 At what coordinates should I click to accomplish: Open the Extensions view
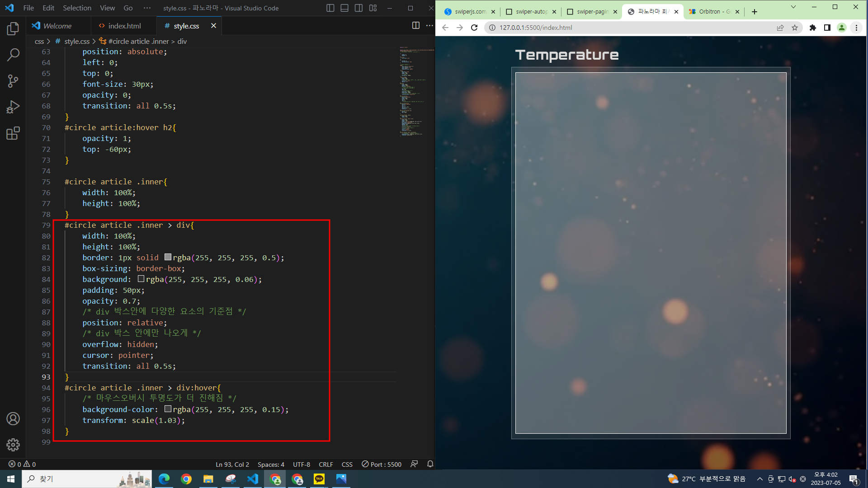13,133
